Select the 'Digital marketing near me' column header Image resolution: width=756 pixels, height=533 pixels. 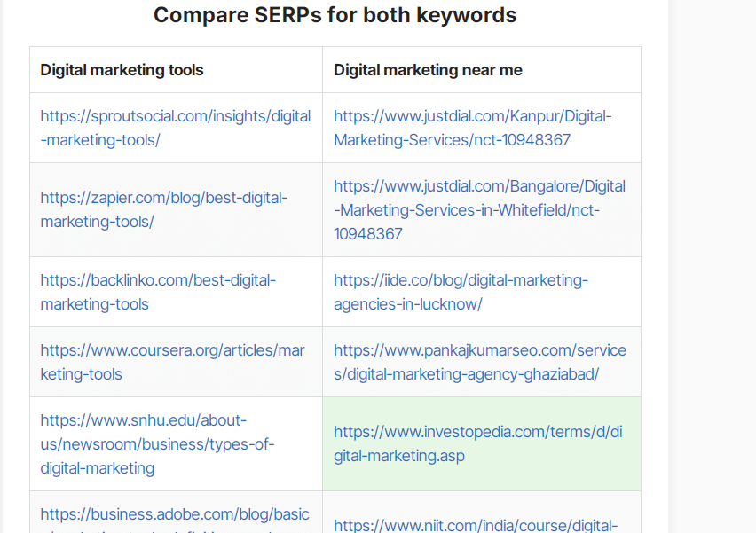pyautogui.click(x=428, y=70)
